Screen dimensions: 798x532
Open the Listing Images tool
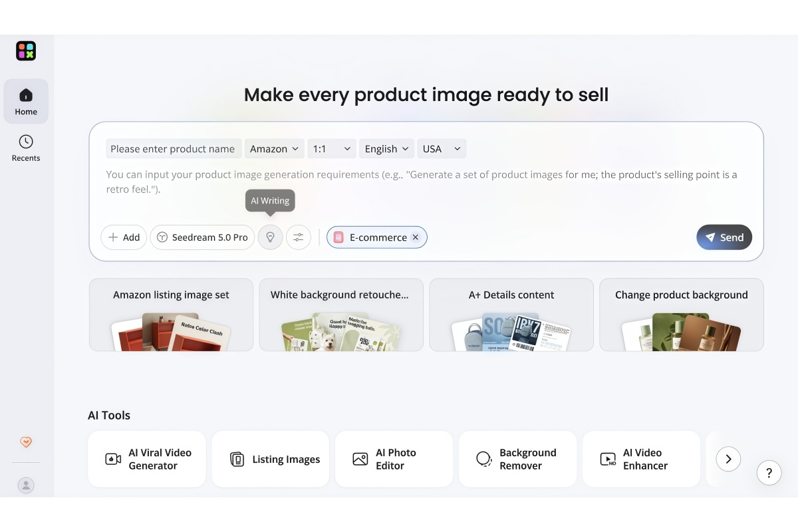271,459
